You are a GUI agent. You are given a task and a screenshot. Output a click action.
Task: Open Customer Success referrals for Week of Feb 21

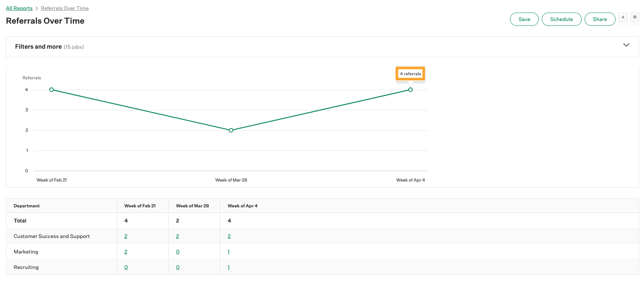(126, 236)
